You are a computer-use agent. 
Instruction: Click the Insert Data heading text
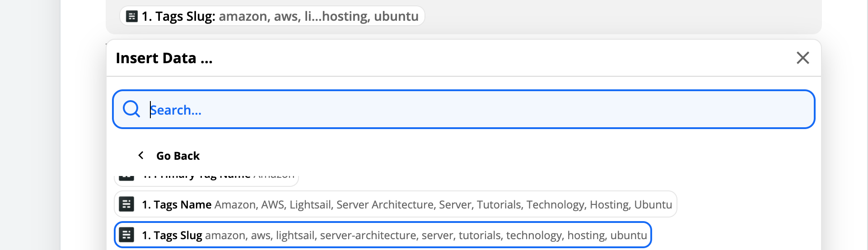tap(164, 58)
